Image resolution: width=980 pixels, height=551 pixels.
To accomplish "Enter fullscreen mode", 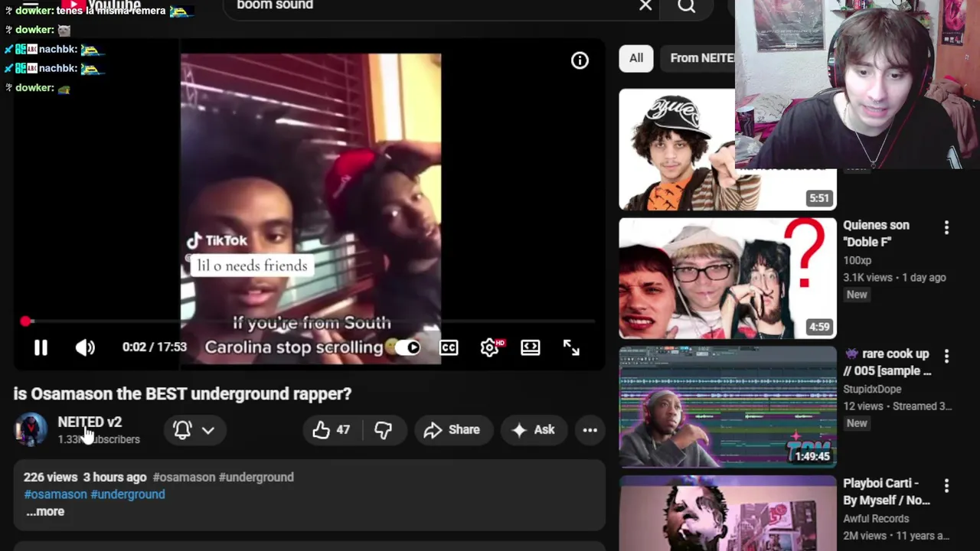I will 571,347.
